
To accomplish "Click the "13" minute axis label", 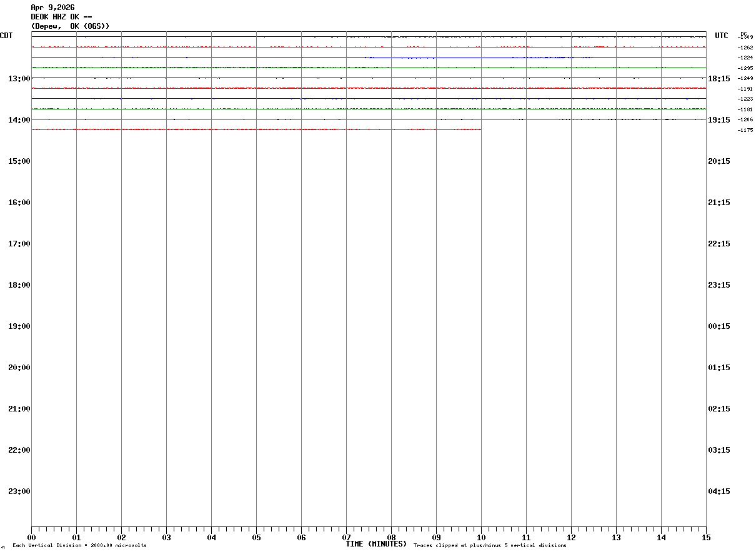I will click(x=616, y=537).
